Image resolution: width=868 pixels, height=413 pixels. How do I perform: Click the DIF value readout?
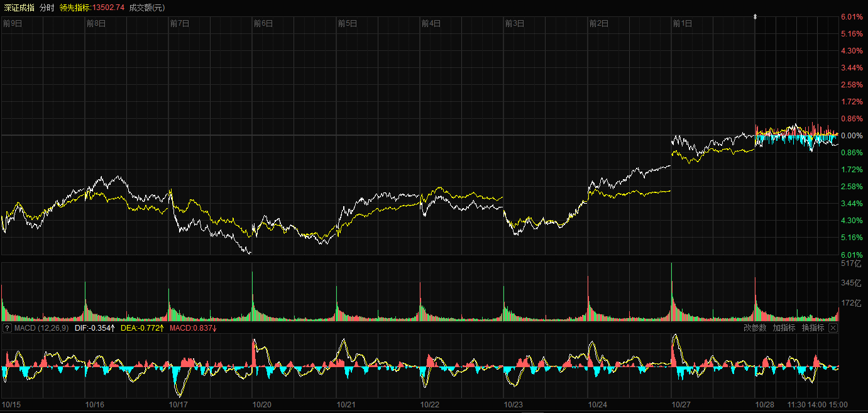pyautogui.click(x=95, y=328)
